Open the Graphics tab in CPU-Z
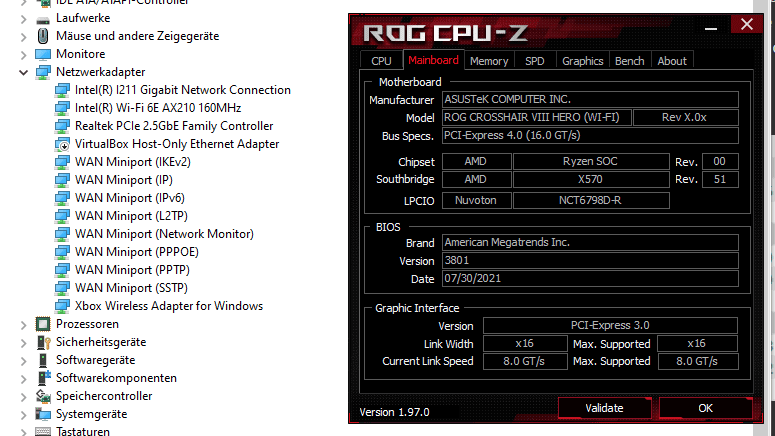 tap(582, 61)
